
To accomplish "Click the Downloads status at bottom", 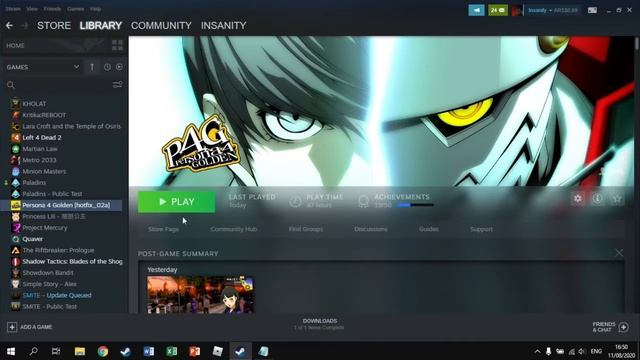I will point(320,324).
